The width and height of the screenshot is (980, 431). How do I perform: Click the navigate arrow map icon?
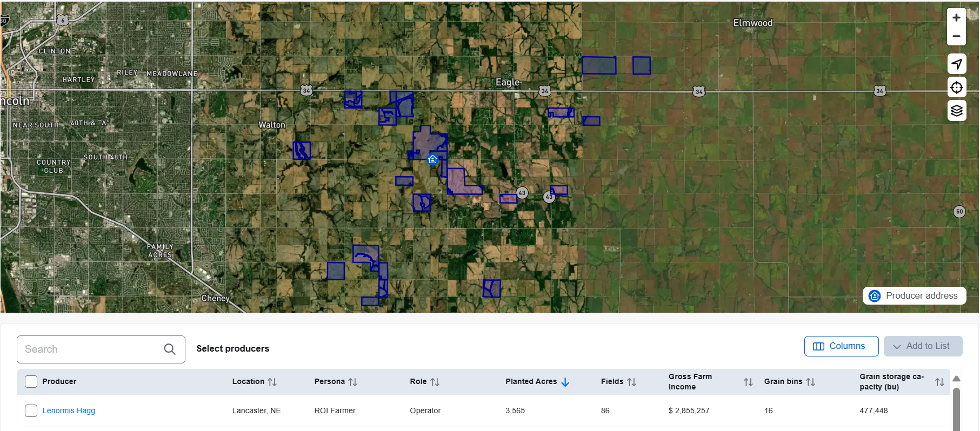point(956,64)
